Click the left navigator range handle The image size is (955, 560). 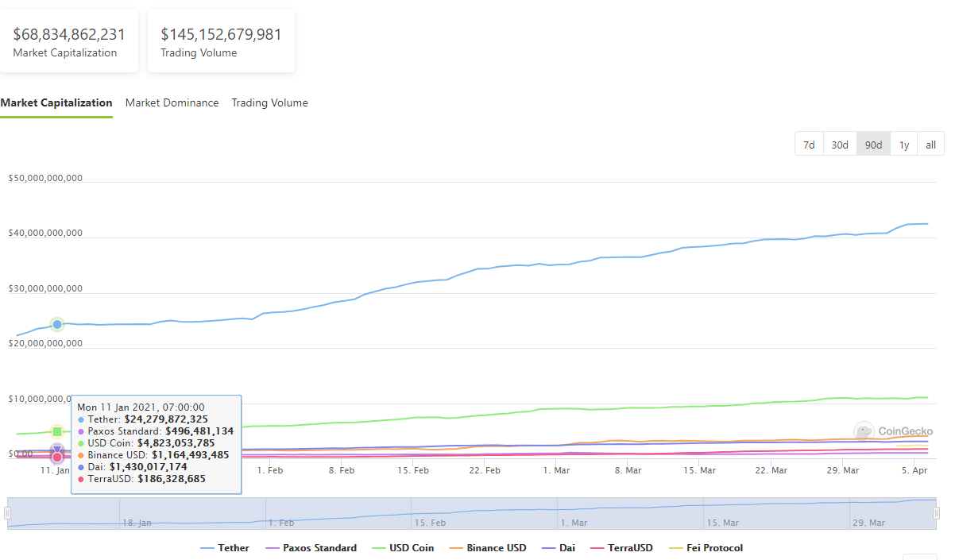click(8, 513)
